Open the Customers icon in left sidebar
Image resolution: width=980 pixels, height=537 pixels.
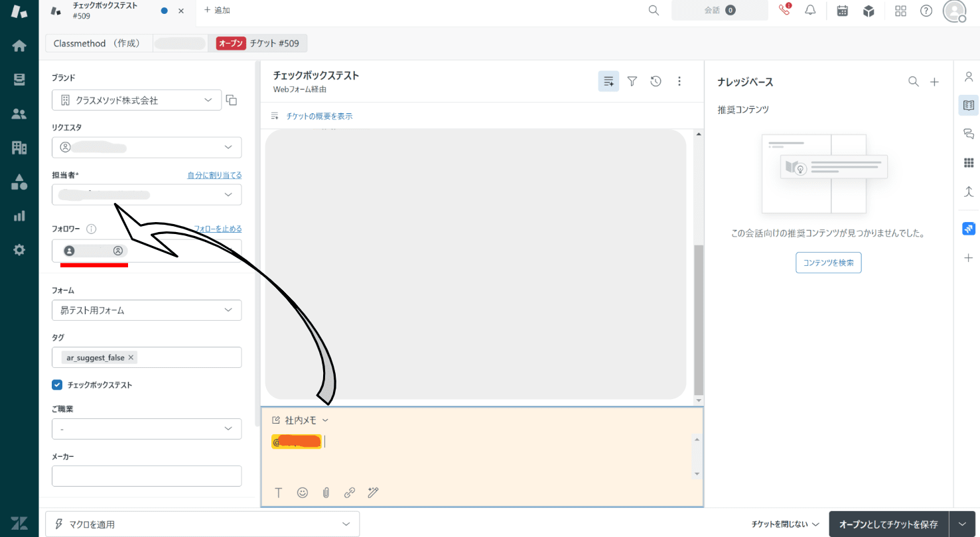(x=19, y=113)
